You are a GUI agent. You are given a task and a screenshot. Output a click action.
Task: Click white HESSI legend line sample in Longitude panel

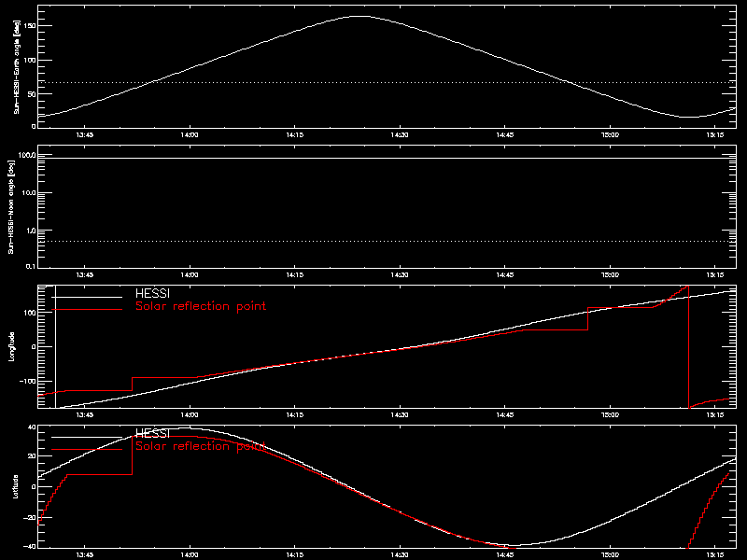point(87,297)
